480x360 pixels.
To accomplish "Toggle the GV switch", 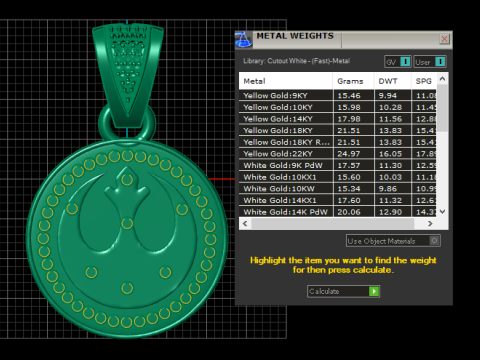I will 398,62.
